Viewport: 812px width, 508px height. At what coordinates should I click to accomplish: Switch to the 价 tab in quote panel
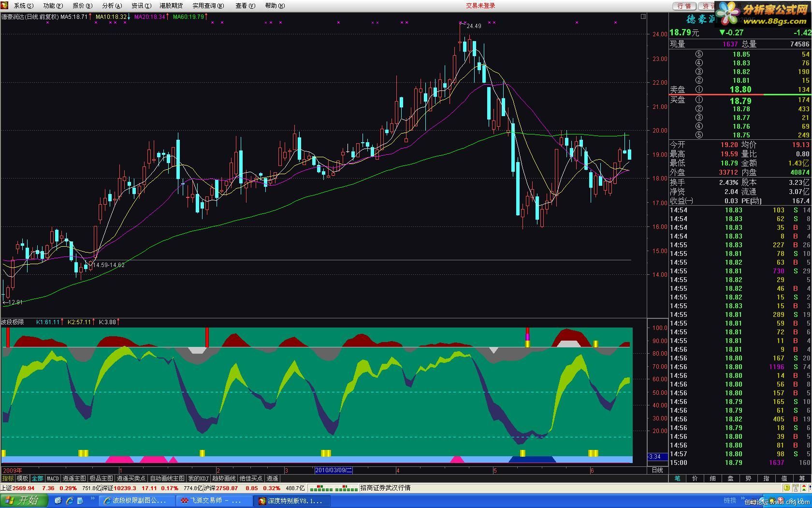click(x=695, y=478)
